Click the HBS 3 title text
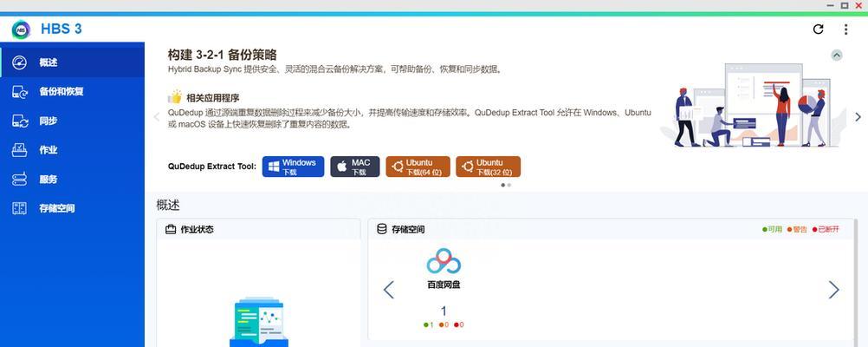868x347 pixels. [62, 29]
